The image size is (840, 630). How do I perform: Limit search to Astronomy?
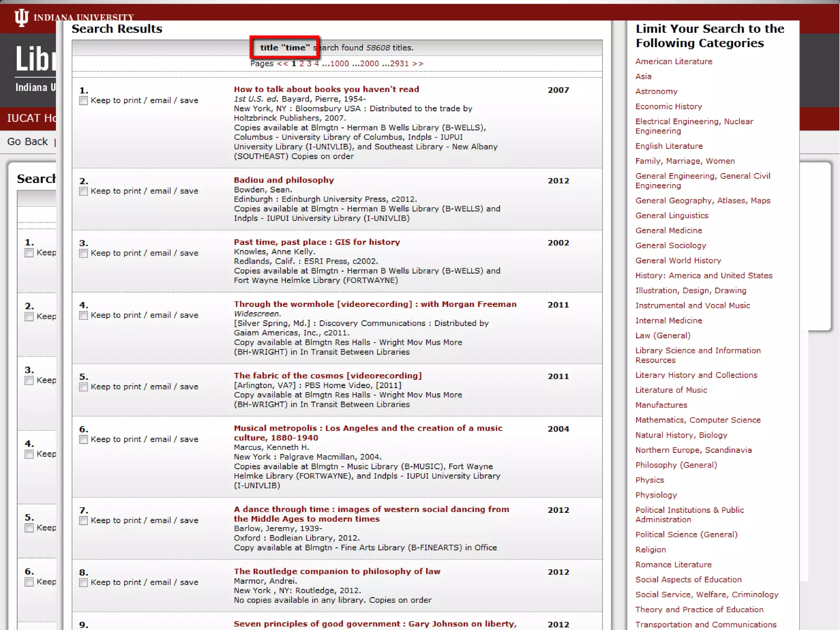click(x=656, y=91)
